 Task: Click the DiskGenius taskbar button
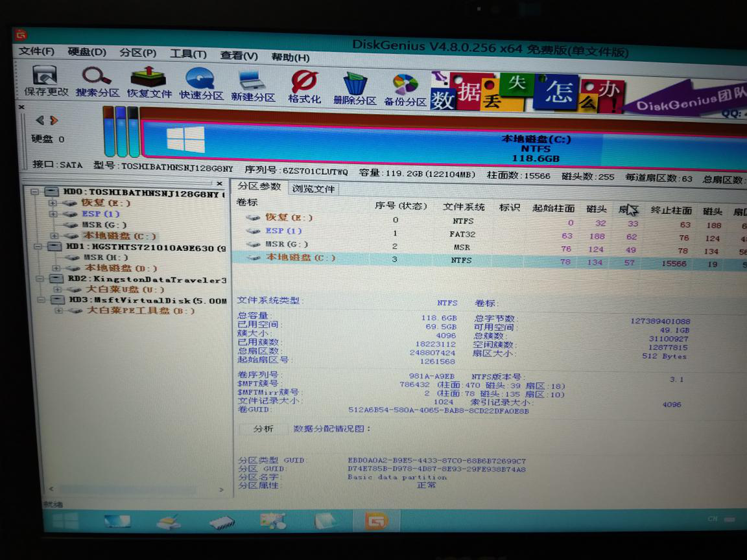point(376,521)
